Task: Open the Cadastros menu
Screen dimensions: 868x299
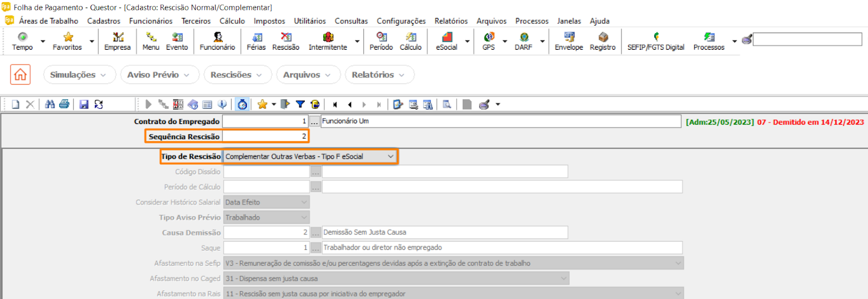Action: coord(104,21)
